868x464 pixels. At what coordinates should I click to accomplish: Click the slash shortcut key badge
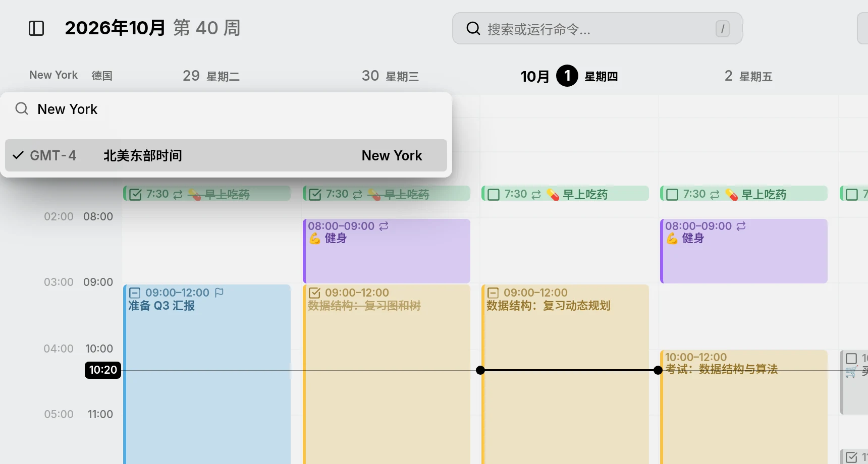(722, 29)
